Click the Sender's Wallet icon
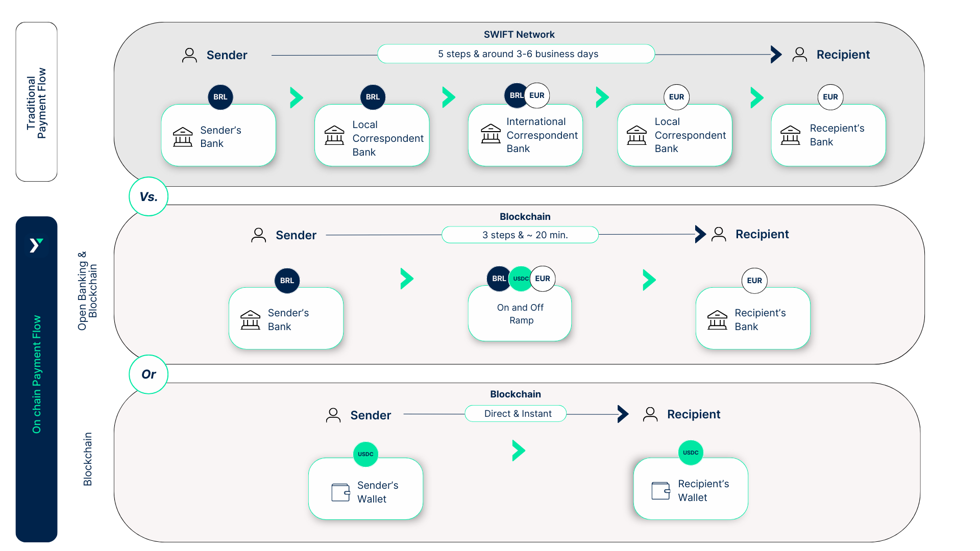This screenshot has width=980, height=551. [340, 492]
